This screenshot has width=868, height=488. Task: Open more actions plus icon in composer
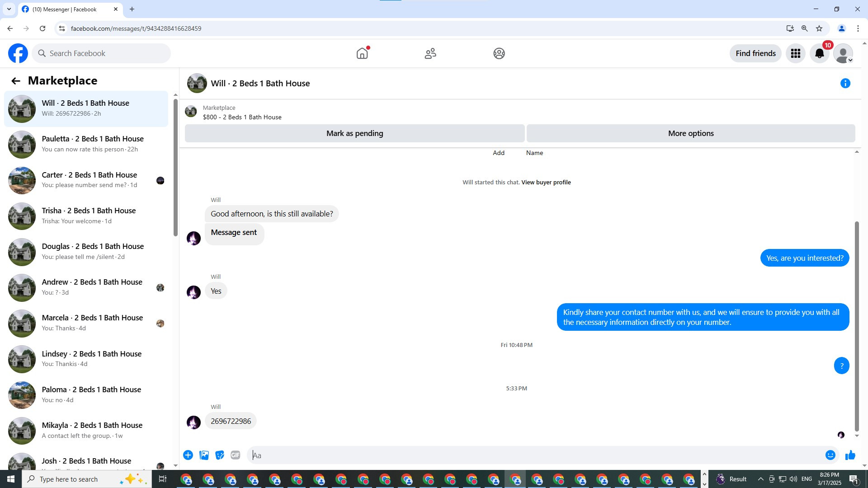pos(188,455)
